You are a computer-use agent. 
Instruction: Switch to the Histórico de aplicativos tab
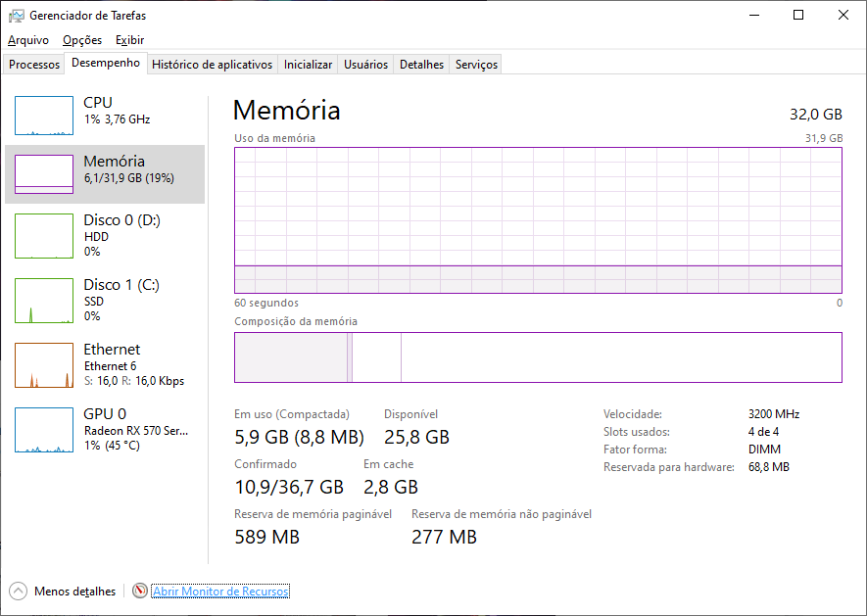212,65
